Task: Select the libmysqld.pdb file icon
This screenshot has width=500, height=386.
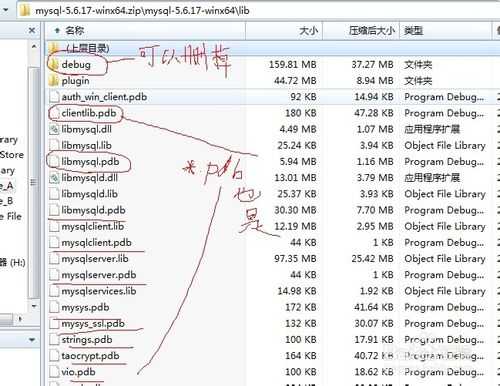Action: [x=54, y=210]
